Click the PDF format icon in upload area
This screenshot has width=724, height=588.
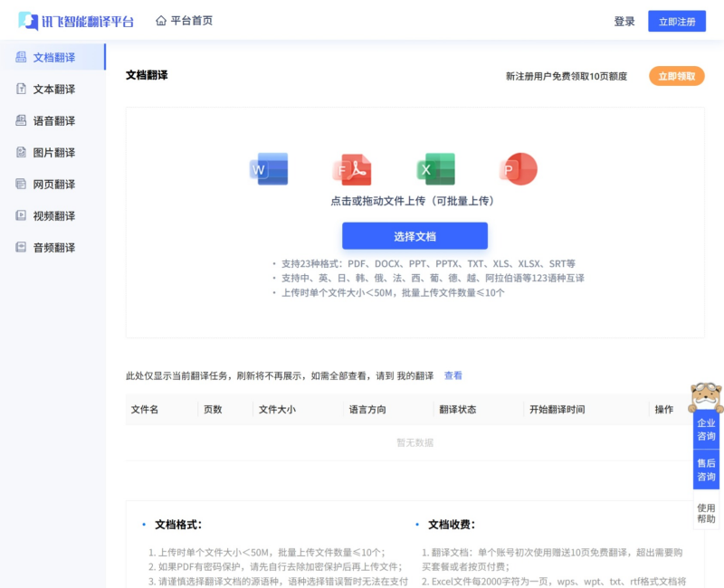(x=354, y=168)
